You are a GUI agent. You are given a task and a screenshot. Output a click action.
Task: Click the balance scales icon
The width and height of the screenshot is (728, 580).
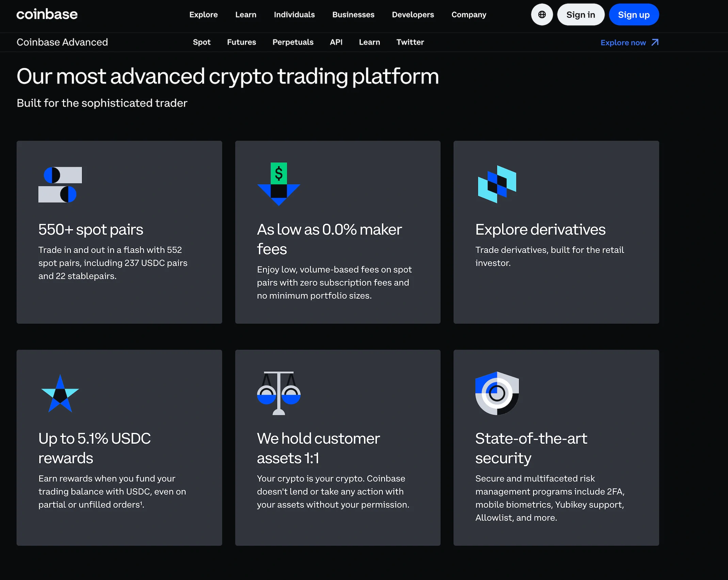(278, 393)
